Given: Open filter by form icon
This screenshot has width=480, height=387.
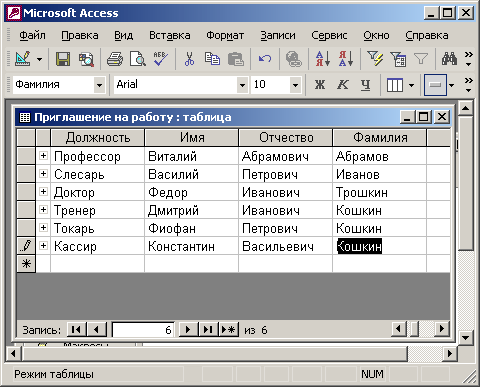Looking at the screenshot, I should pos(398,59).
